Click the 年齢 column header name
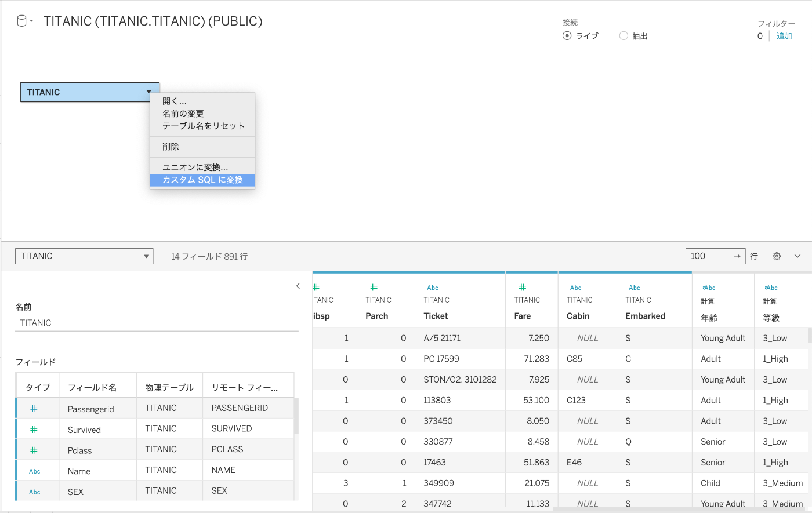The height and width of the screenshot is (513, 812). pyautogui.click(x=709, y=318)
